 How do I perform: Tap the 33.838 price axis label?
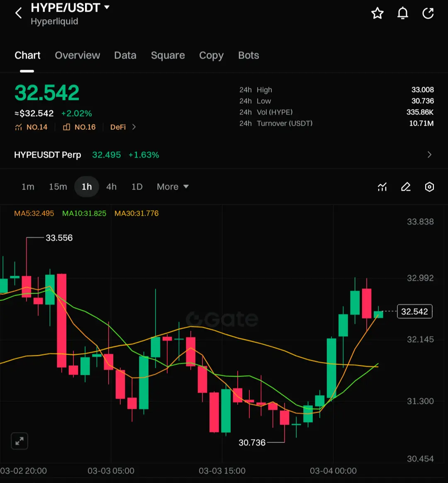[420, 221]
